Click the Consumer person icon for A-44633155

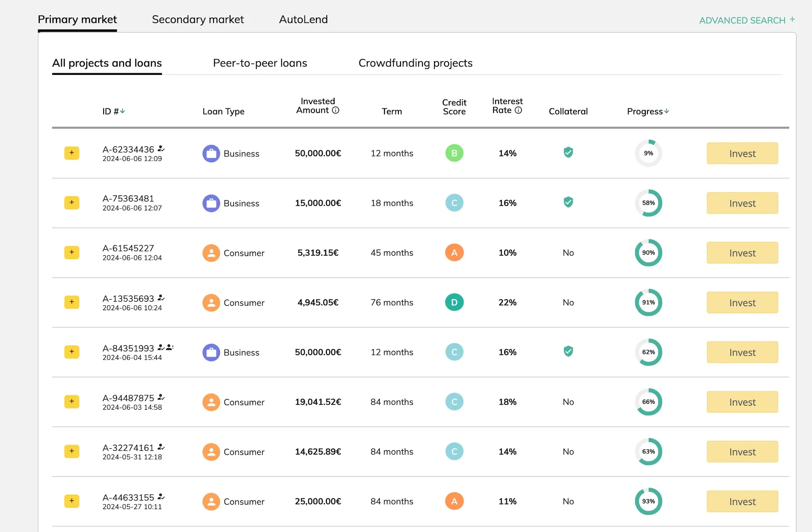point(211,502)
